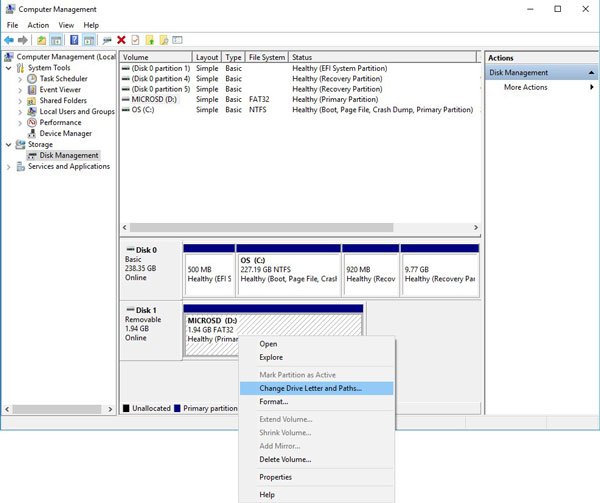Click the Up one level toolbar icon
The width and height of the screenshot is (600, 503).
42,40
